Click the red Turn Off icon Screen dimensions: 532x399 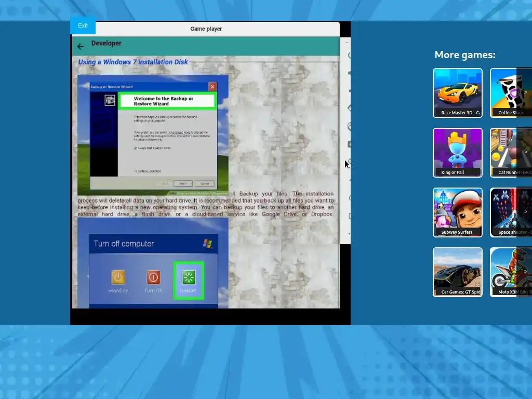[x=153, y=277]
